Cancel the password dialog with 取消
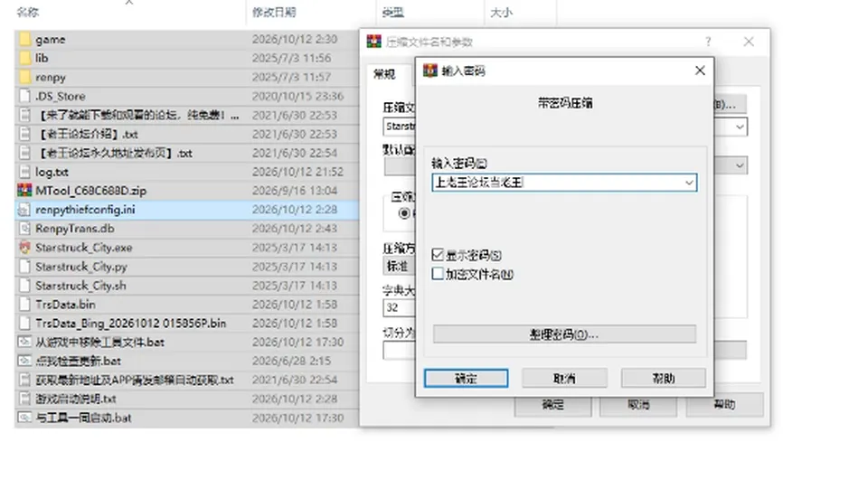 point(564,379)
